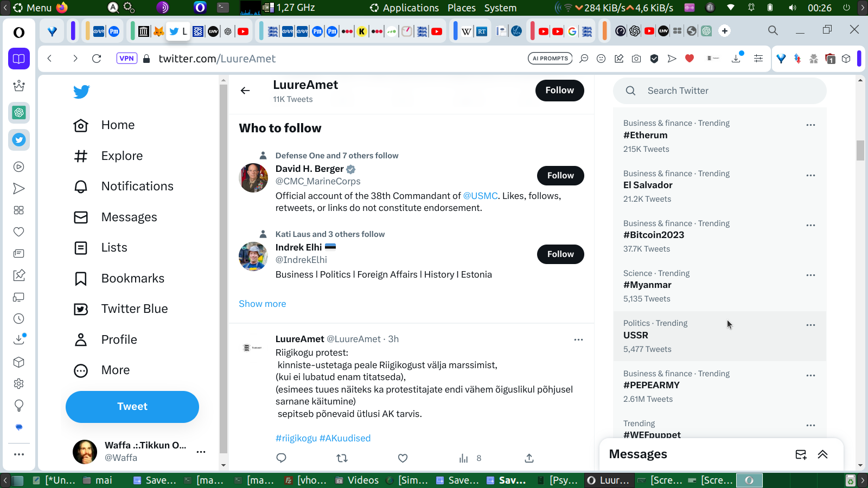The height and width of the screenshot is (488, 868).
Task: Open options for the #Myanmar trend
Action: tap(810, 275)
